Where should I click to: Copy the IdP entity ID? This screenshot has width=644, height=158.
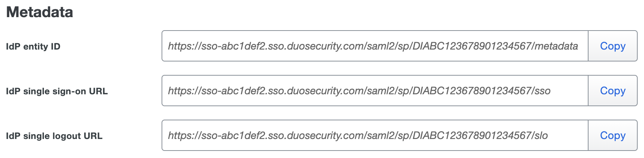[x=612, y=46]
